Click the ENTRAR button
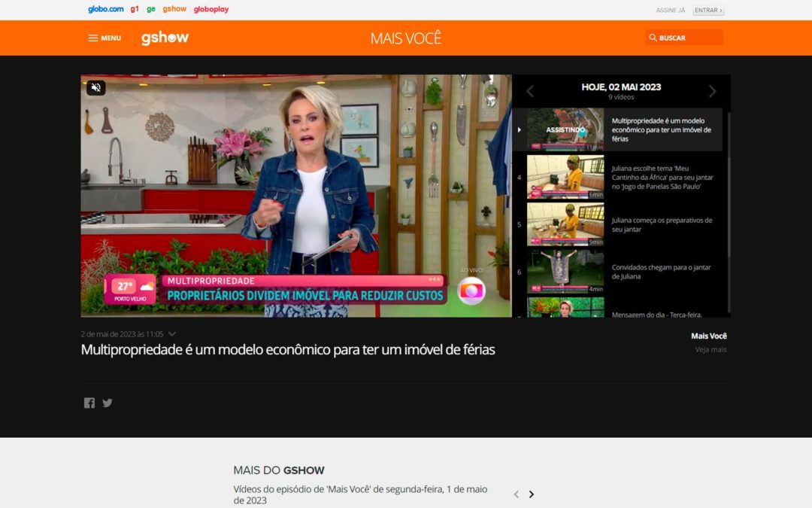 [x=708, y=11]
